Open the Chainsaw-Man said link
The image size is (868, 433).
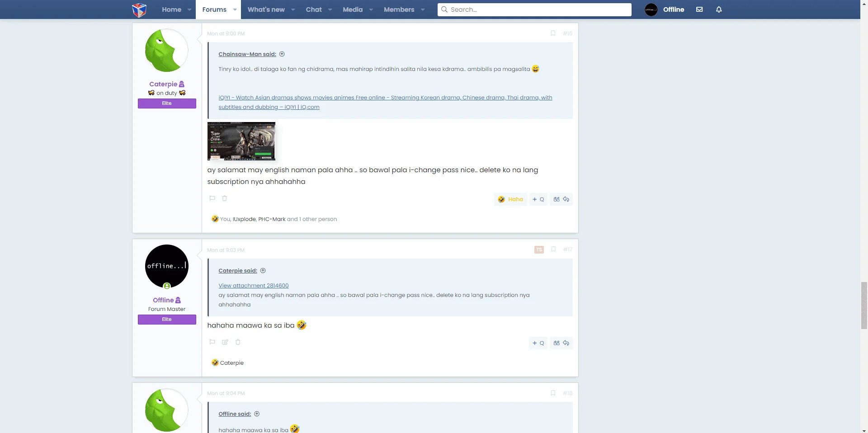click(247, 54)
